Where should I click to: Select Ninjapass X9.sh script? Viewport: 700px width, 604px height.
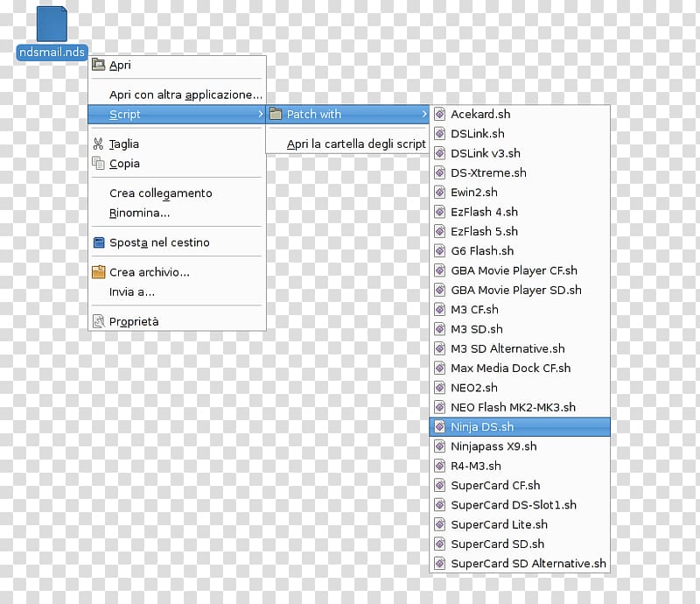point(520,446)
